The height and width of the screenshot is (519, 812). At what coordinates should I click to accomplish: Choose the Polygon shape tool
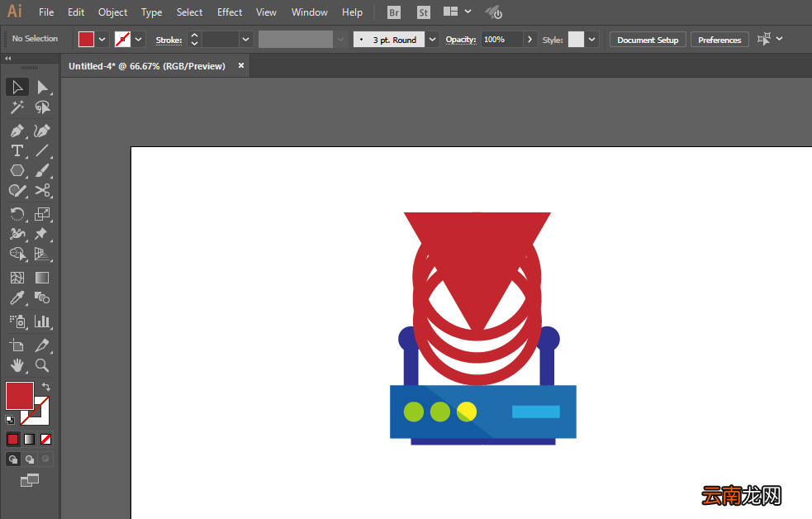(17, 170)
